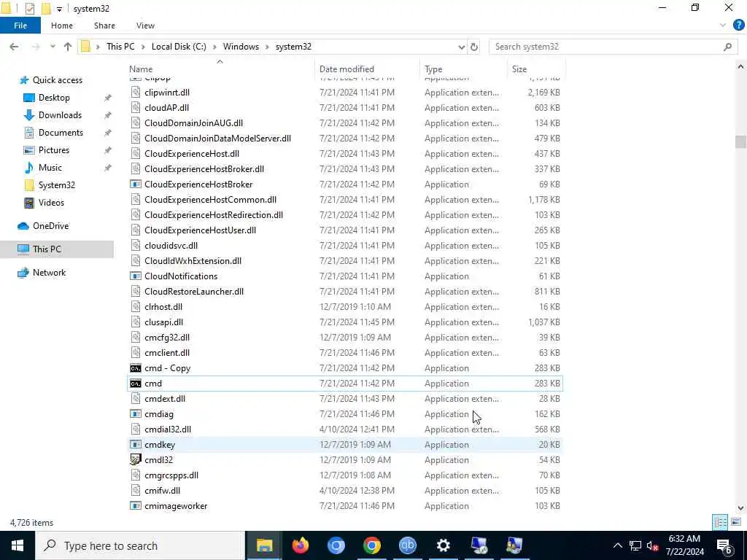This screenshot has height=560, width=747.
Task: Click Local Disk (C:) breadcrumb
Action: [179, 47]
